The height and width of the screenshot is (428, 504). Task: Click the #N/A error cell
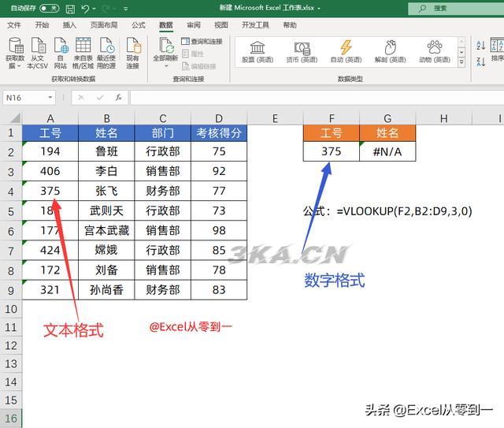[x=387, y=151]
